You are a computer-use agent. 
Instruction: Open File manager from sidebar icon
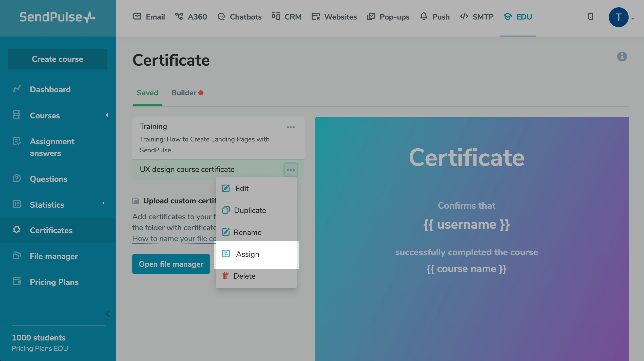click(x=17, y=256)
